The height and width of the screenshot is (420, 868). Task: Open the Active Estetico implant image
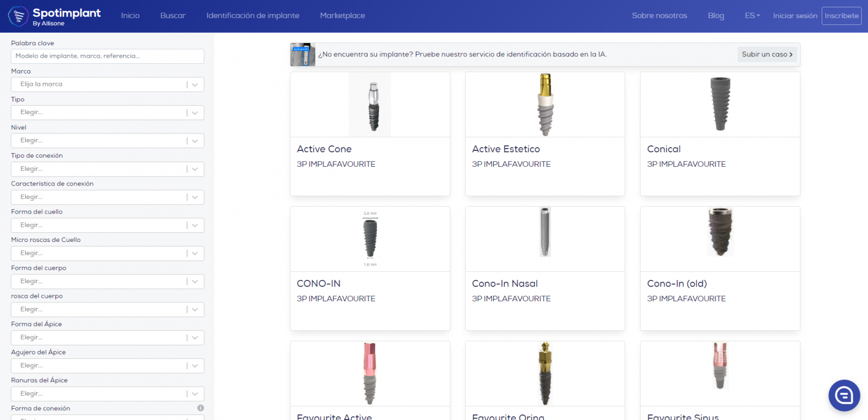(x=545, y=105)
